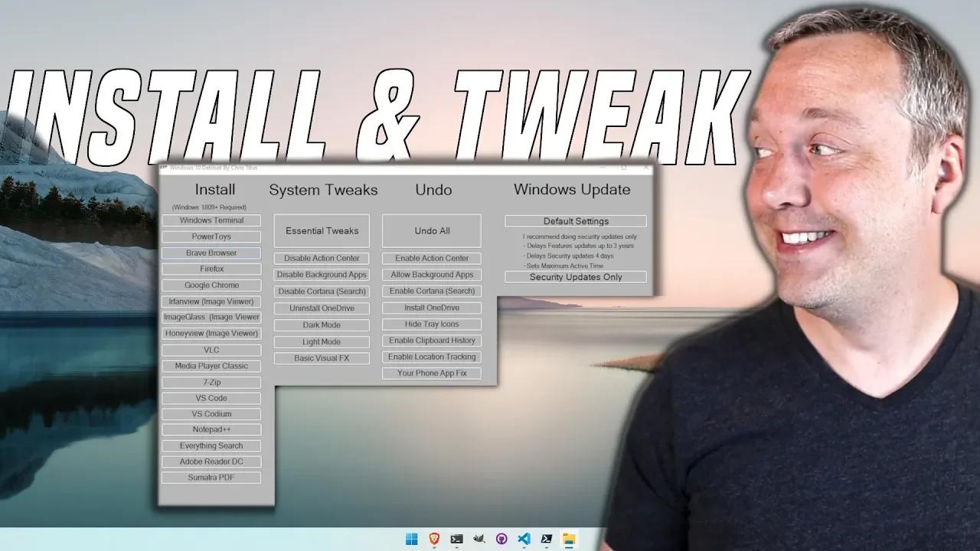Restore Default Settings for Windows Update
980x551 pixels.
[575, 220]
